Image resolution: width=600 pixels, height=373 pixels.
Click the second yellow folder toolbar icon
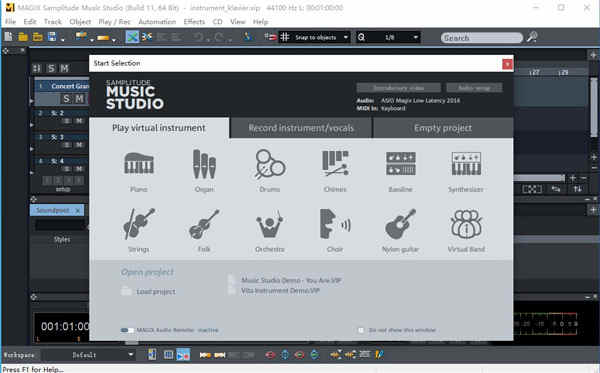pos(38,37)
